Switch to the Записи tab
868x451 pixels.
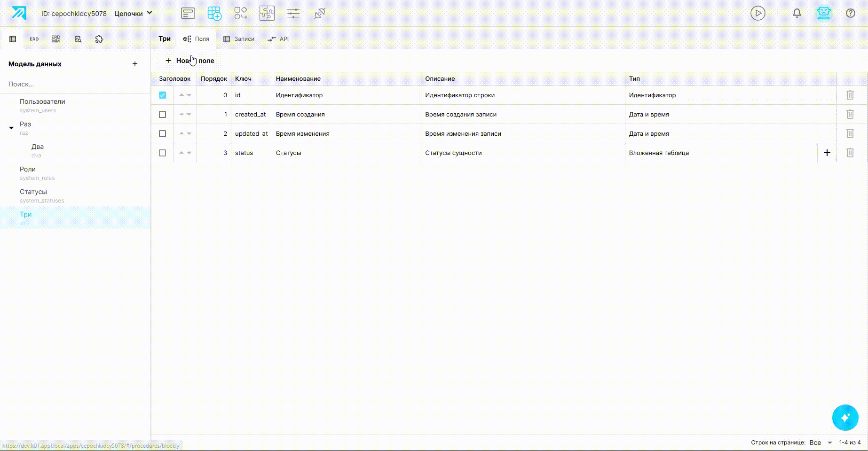pos(239,39)
